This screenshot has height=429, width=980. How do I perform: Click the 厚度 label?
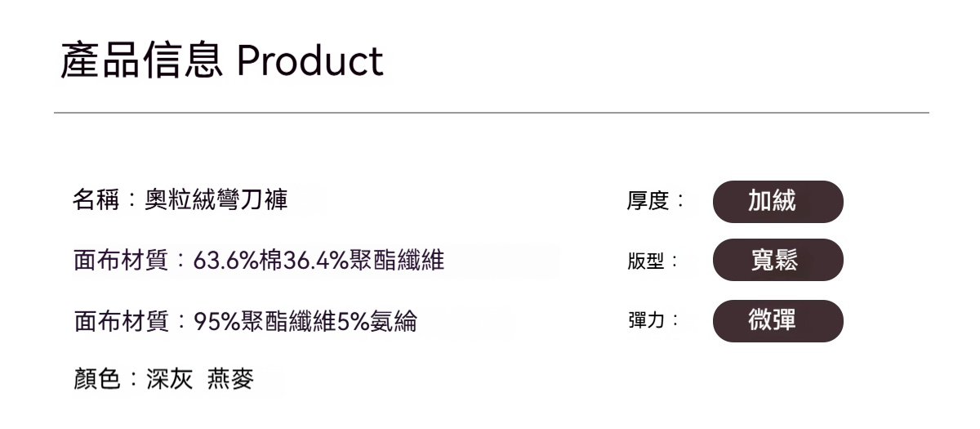648,201
